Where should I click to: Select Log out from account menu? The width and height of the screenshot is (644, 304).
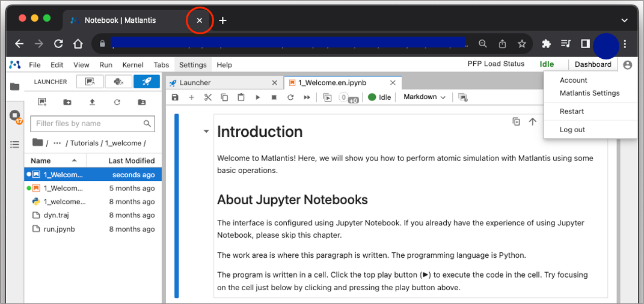(572, 130)
